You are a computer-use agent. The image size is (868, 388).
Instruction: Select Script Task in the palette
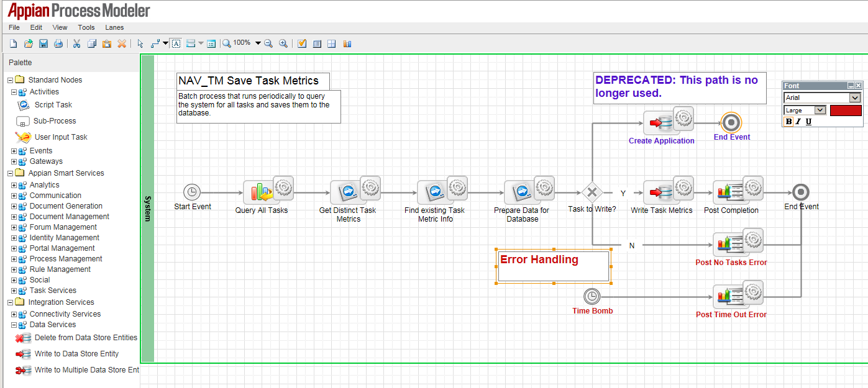(45, 105)
